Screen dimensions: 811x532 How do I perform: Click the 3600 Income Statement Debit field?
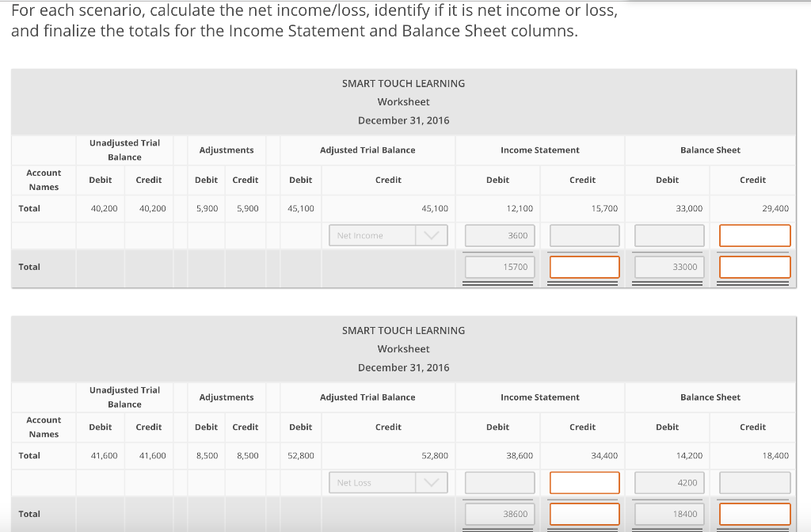point(498,235)
